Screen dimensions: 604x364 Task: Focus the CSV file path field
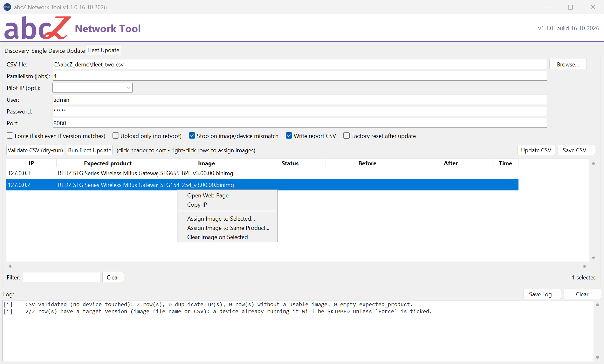click(x=299, y=64)
